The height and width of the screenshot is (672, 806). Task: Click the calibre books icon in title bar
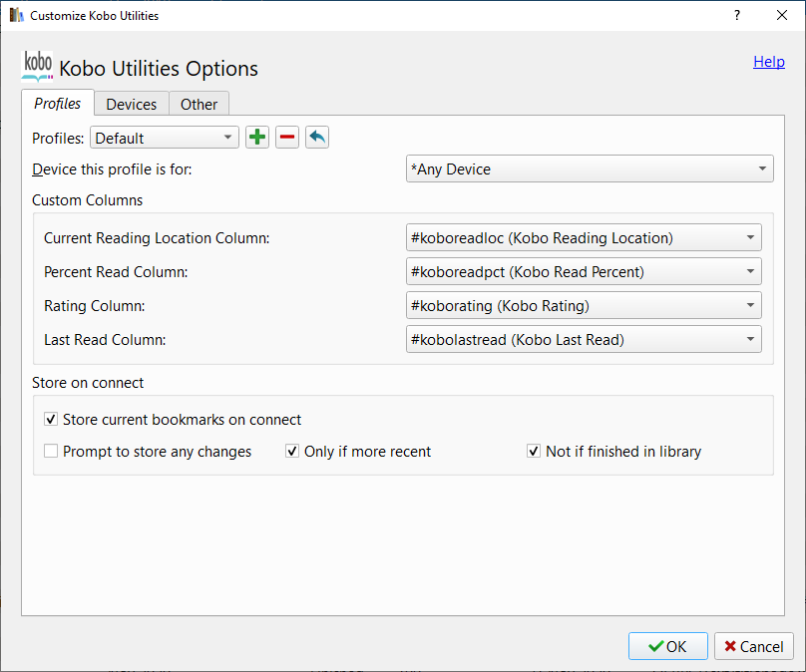coord(16,15)
